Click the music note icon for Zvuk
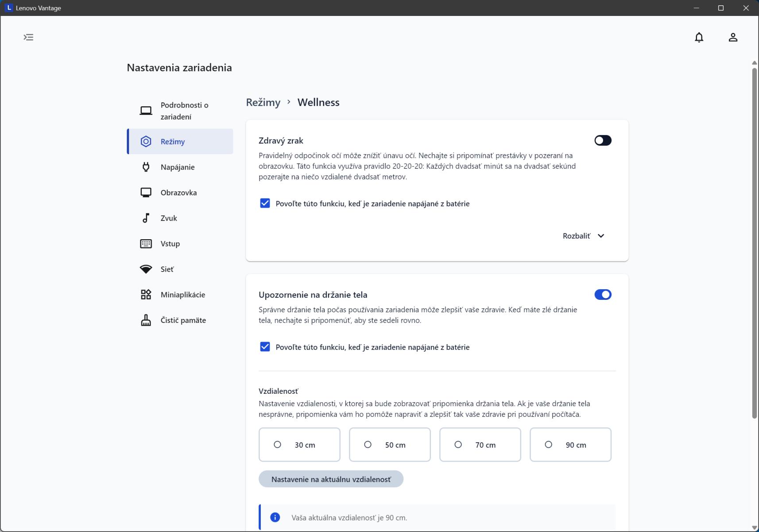The image size is (759, 532). point(146,218)
